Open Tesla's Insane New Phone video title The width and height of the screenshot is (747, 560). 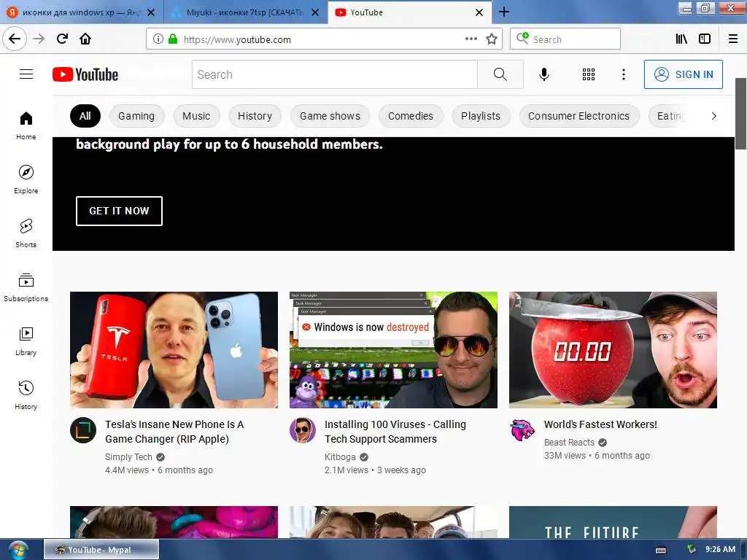click(174, 432)
